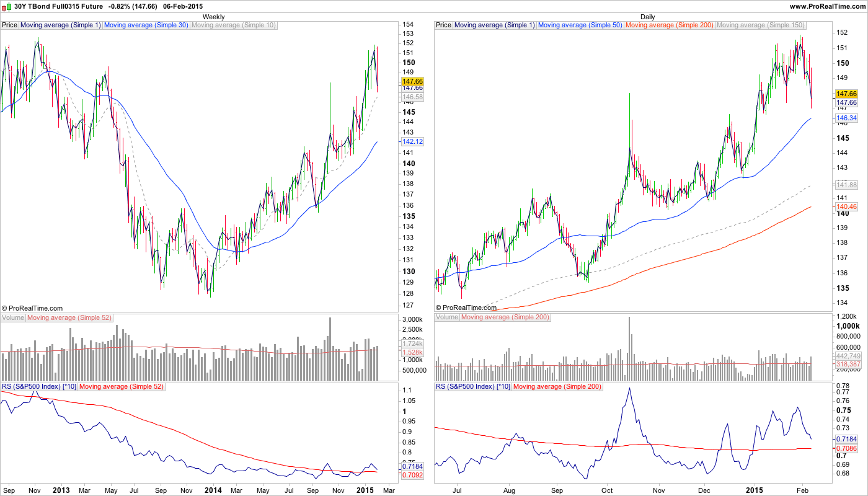Select the Daily chart header
The image size is (868, 496).
[647, 17]
